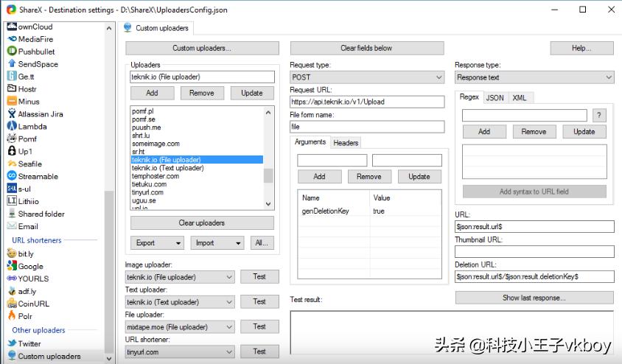Screen dimensions: 622x364
Task: Switch to the Arguments tab
Action: coord(310,141)
